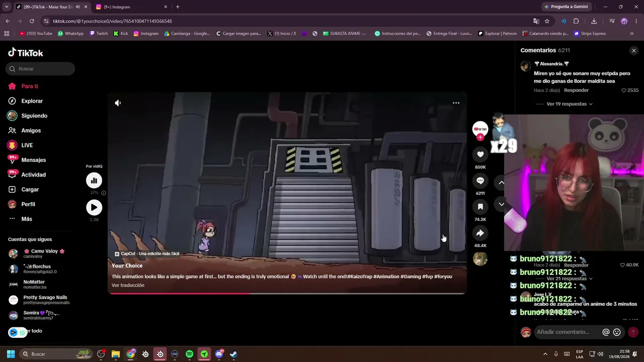The width and height of the screenshot is (644, 362).
Task: Like Alexandria's comment with the heart
Action: coord(624,90)
